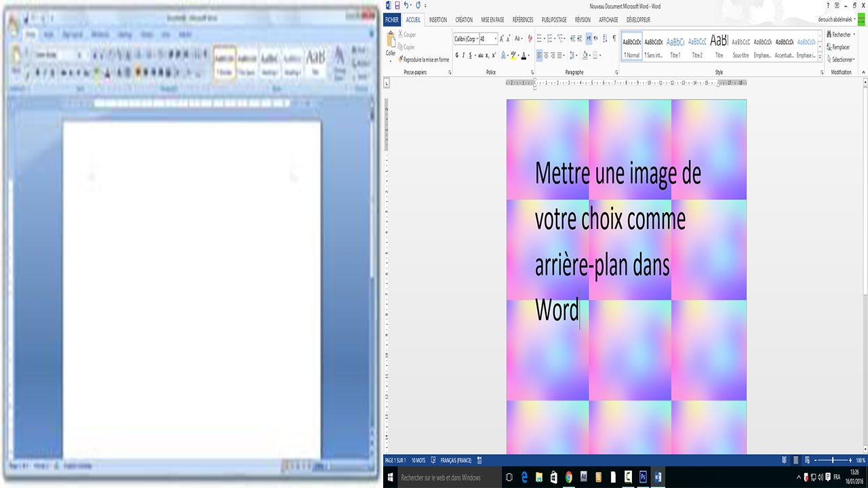
Task: Increase font size with the grow icon
Action: (x=502, y=39)
